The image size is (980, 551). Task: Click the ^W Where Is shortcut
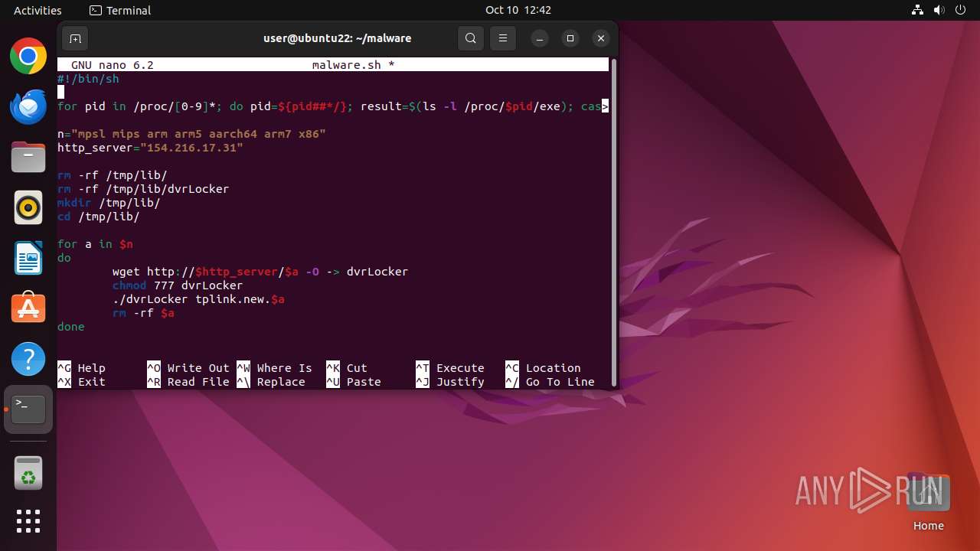pos(274,368)
